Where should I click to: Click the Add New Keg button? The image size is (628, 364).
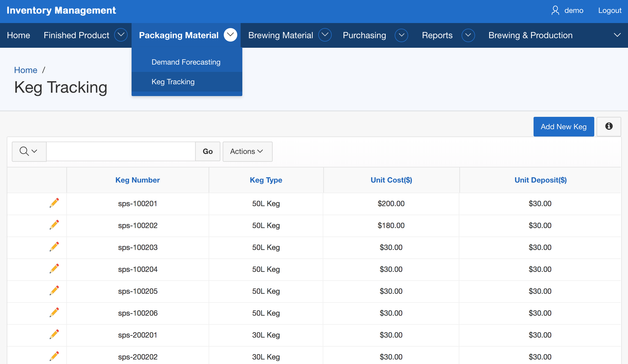(563, 127)
